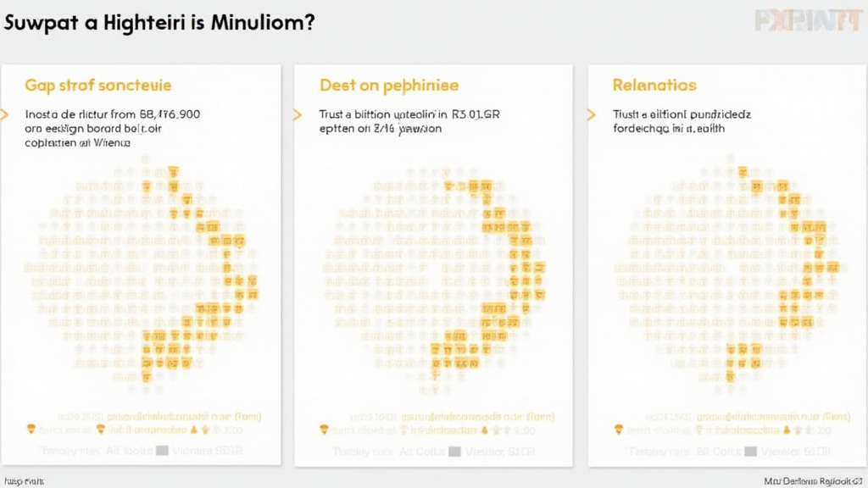
Task: Click the first yellow icon in right card footer
Action: [617, 430]
